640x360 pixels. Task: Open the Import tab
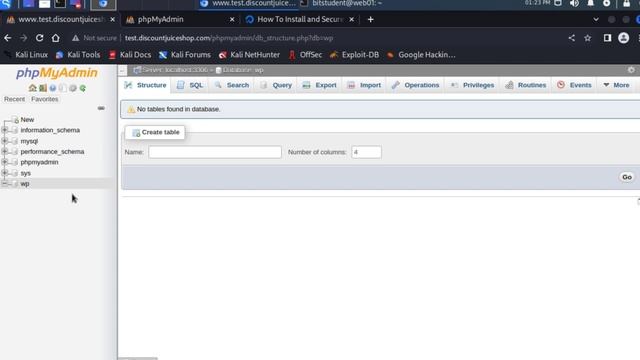(x=364, y=85)
